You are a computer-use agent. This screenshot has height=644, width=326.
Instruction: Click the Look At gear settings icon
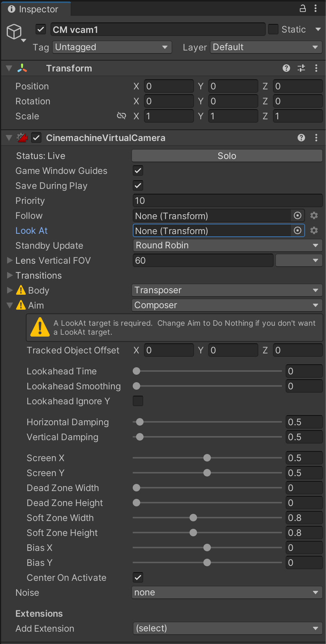click(x=314, y=230)
